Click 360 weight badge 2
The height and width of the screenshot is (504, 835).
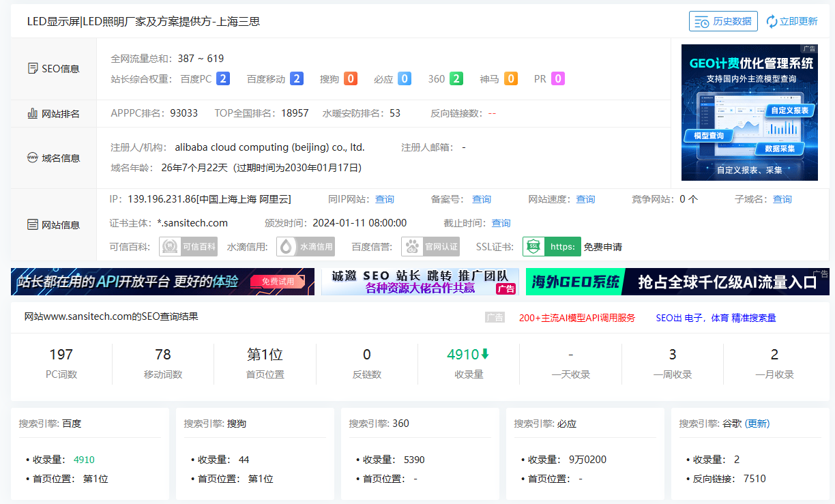456,78
